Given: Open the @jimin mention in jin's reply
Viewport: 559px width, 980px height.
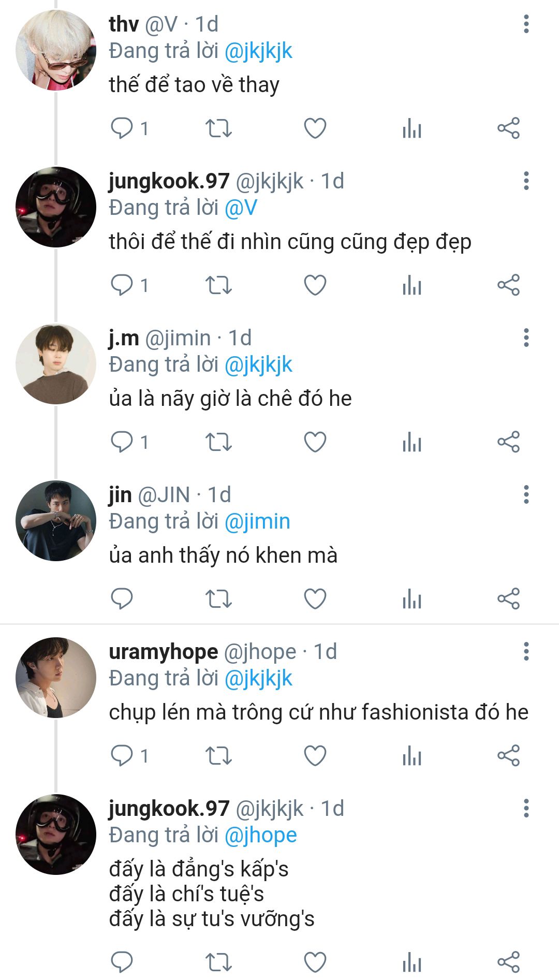Looking at the screenshot, I should click(257, 522).
